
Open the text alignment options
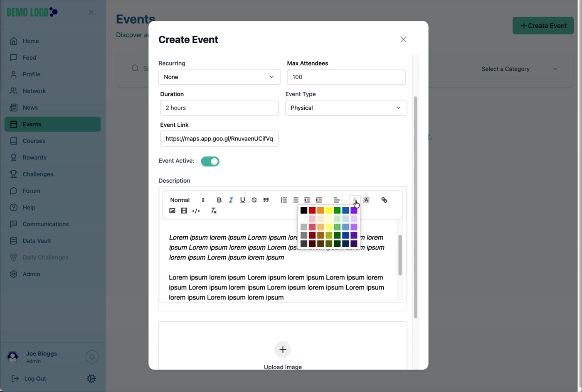pyautogui.click(x=337, y=200)
